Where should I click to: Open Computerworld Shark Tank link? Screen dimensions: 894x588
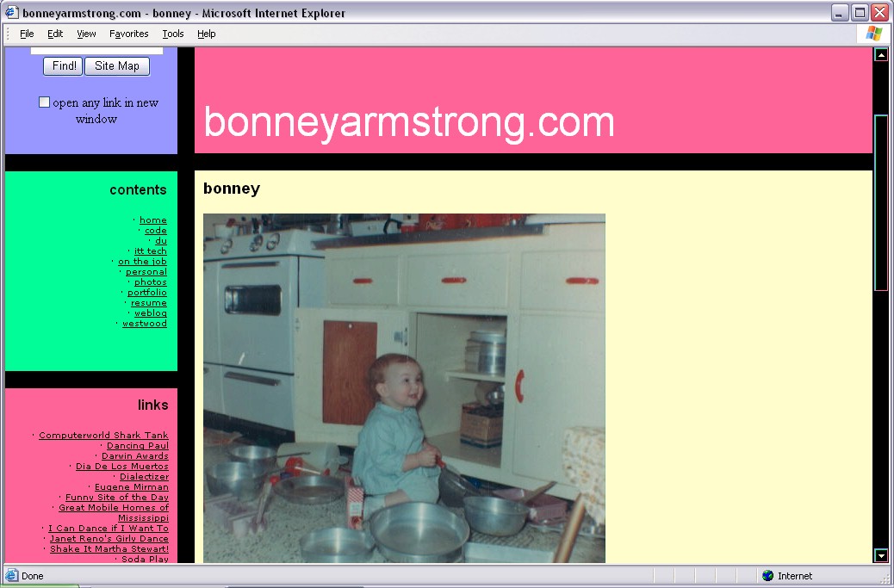pyautogui.click(x=103, y=436)
